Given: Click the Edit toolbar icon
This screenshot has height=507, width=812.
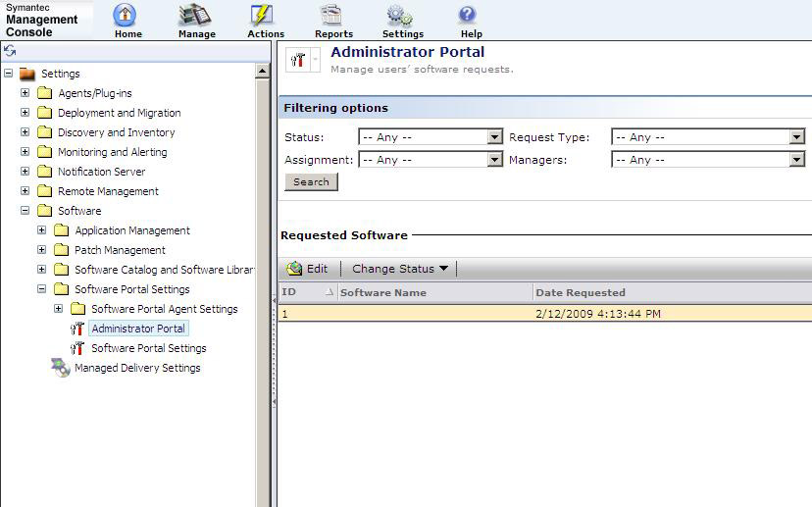Looking at the screenshot, I should [x=294, y=269].
